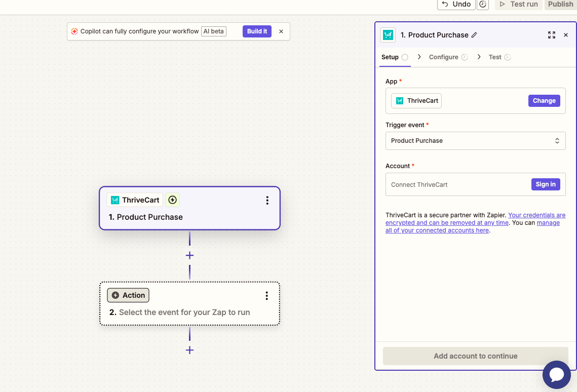Add a step below the Action card
The image size is (577, 392).
[x=189, y=350]
